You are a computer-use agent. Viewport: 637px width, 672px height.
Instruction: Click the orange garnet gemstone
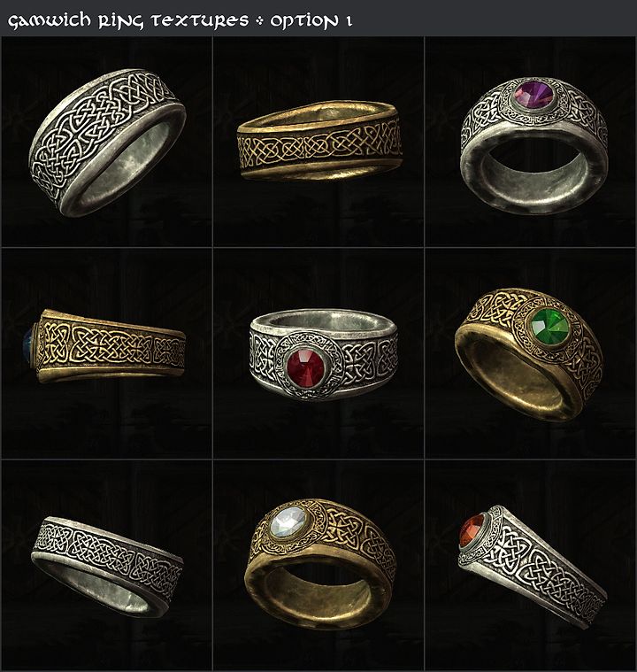tap(472, 530)
